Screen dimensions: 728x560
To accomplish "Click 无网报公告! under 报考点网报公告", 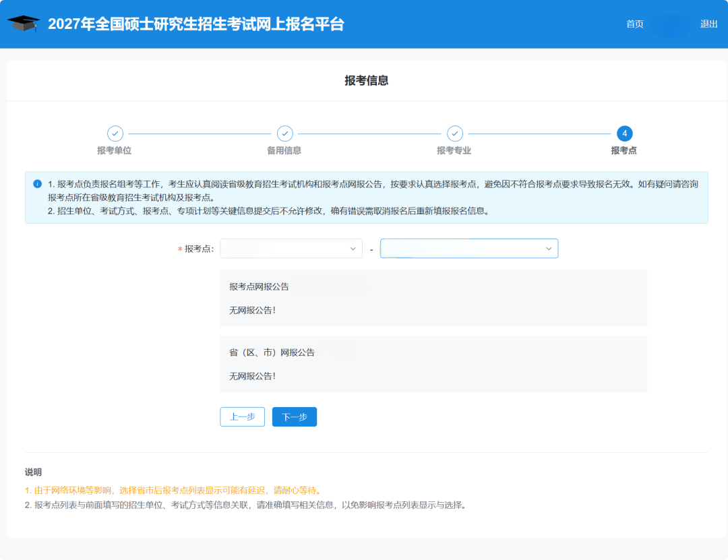I will click(x=253, y=310).
